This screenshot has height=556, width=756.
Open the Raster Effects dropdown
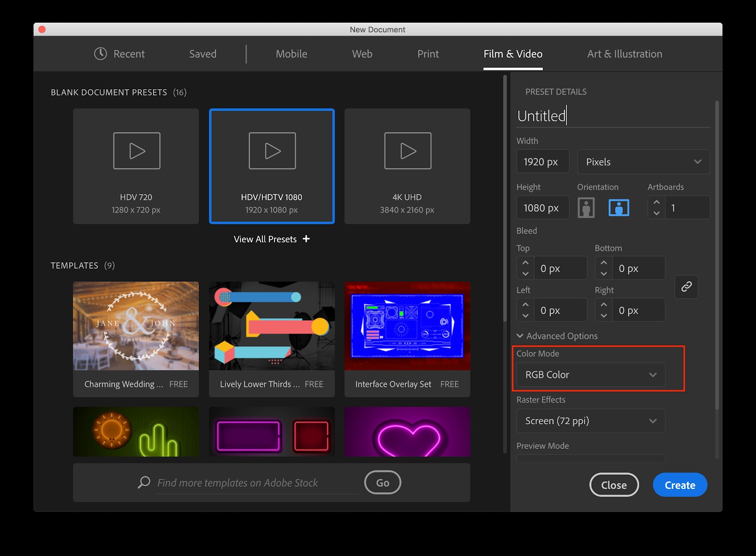(x=590, y=420)
